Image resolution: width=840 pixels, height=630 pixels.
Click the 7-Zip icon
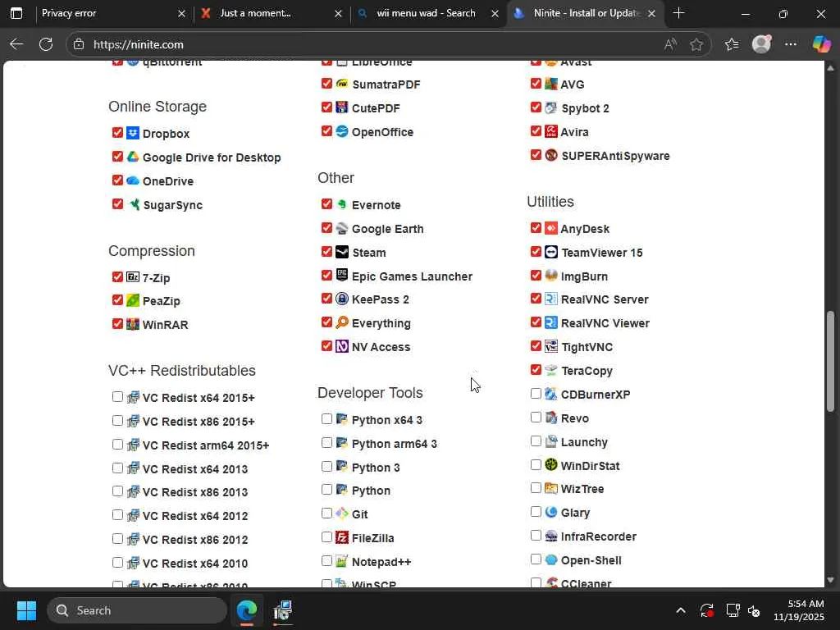tap(133, 277)
